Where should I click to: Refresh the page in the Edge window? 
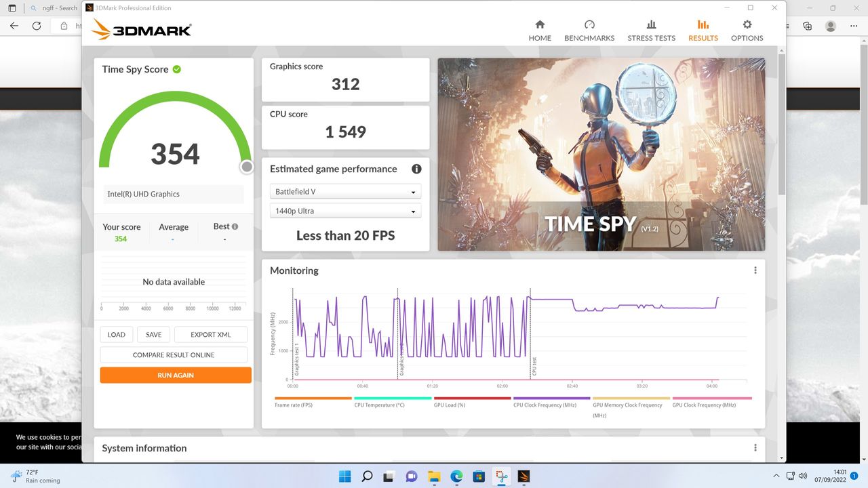37,26
